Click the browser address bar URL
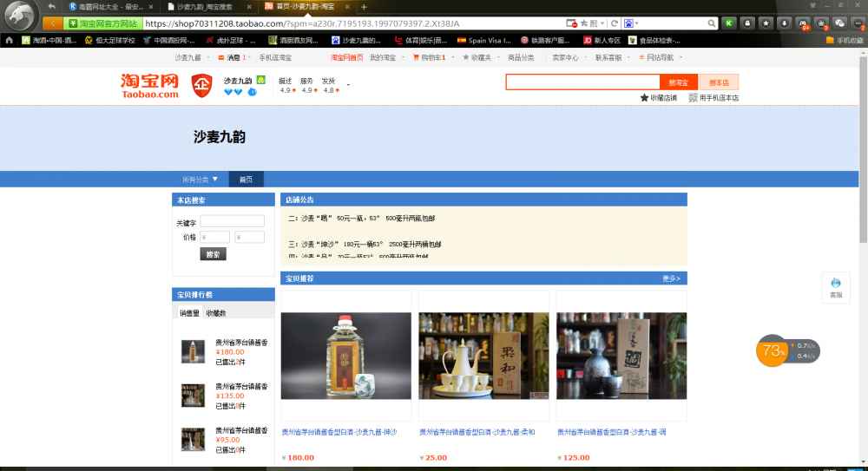The height and width of the screenshot is (471, 868). click(302, 23)
